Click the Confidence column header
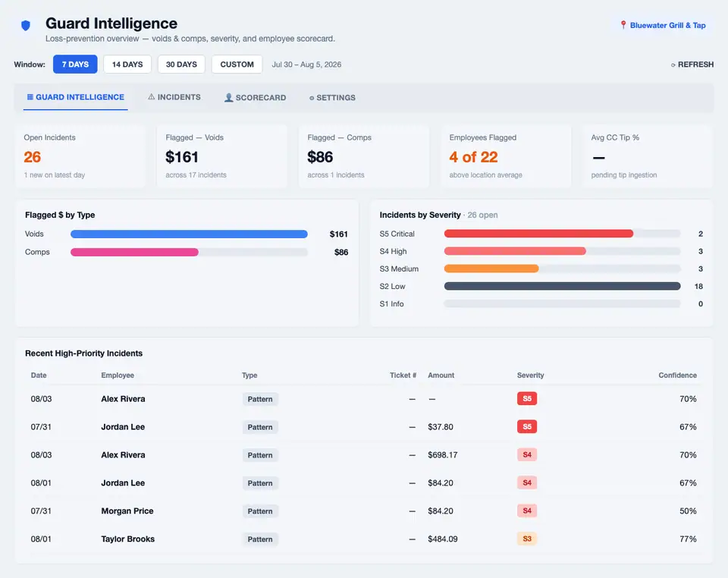This screenshot has width=728, height=578. pos(677,375)
